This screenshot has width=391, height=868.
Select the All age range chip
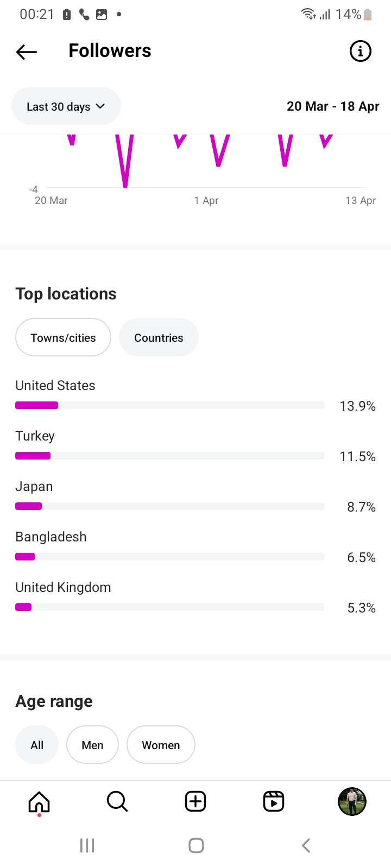(37, 745)
